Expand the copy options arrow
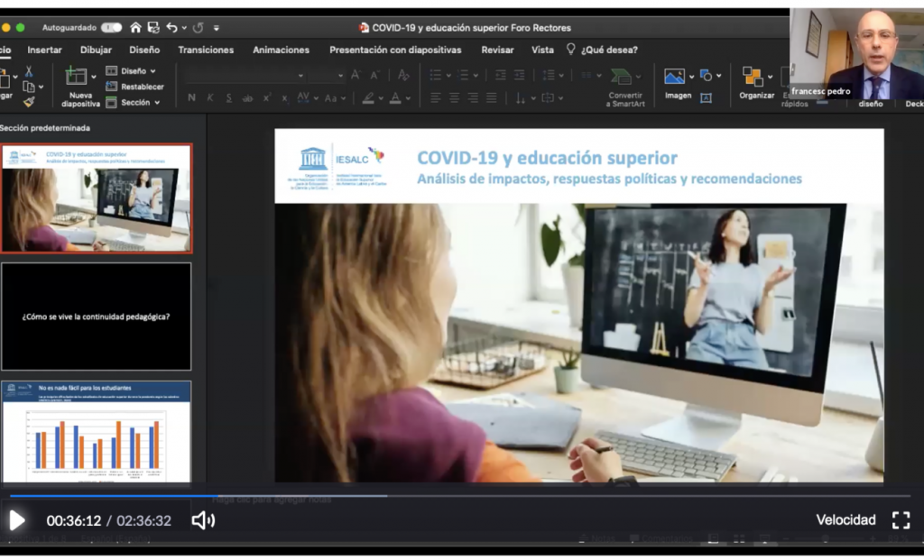This screenshot has width=924, height=560. (x=41, y=87)
